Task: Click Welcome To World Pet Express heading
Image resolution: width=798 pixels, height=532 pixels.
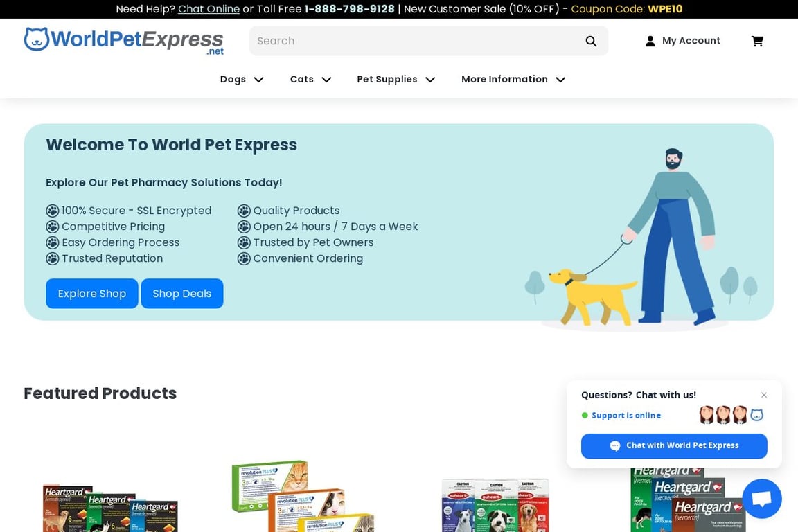Action: 172,145
